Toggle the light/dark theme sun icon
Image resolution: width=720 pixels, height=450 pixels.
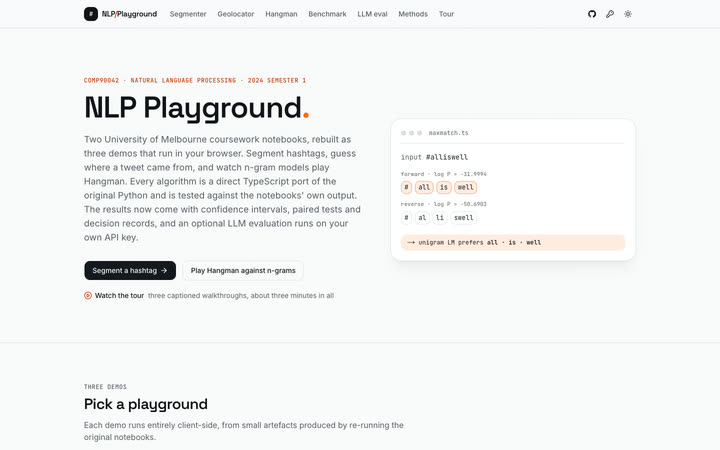(628, 14)
